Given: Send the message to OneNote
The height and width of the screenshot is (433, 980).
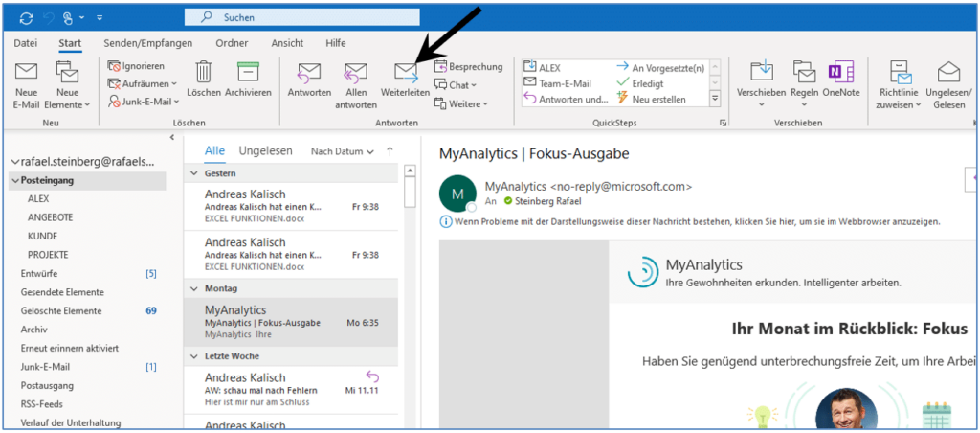Looking at the screenshot, I should coord(840,80).
